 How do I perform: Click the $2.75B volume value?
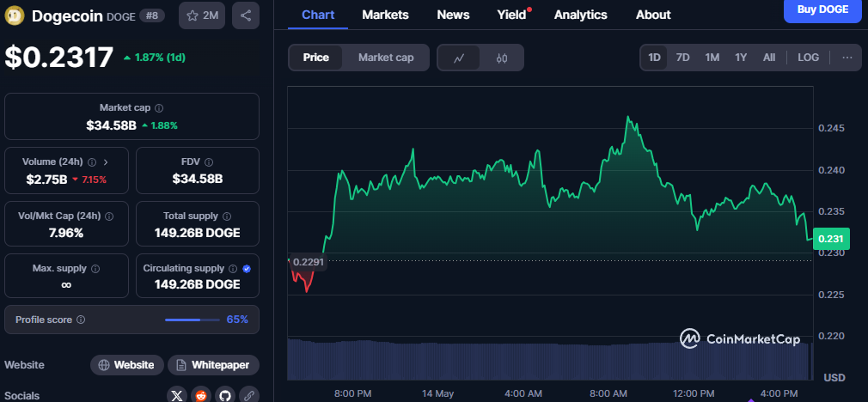tap(47, 180)
